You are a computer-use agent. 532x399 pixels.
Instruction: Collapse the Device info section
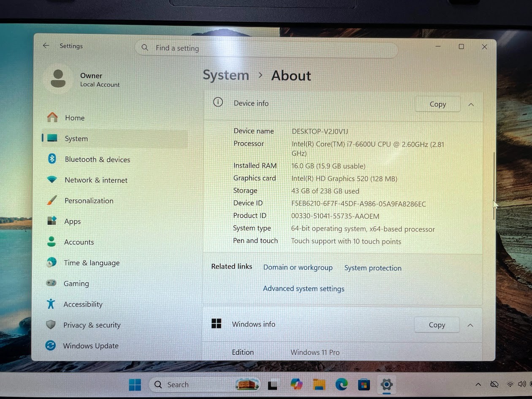point(471,104)
